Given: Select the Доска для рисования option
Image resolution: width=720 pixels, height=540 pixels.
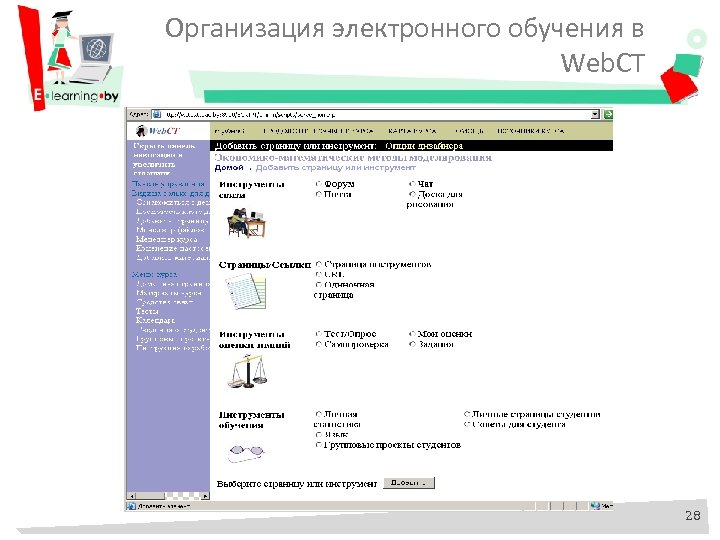Looking at the screenshot, I should point(412,194).
